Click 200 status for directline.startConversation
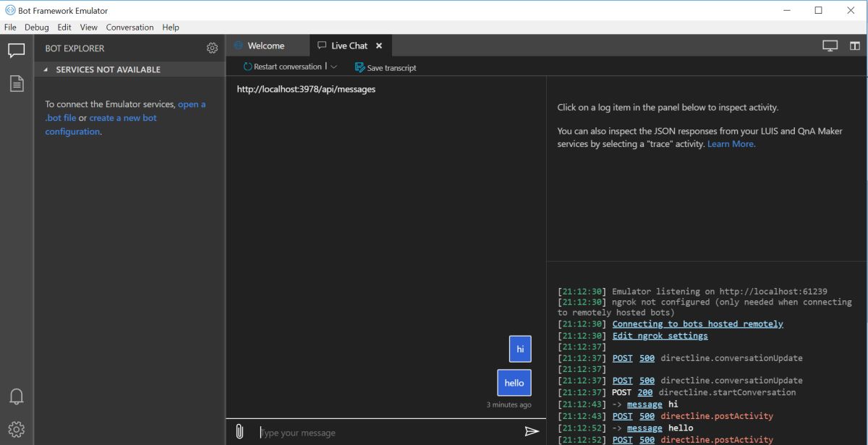868x445 pixels. coord(644,392)
